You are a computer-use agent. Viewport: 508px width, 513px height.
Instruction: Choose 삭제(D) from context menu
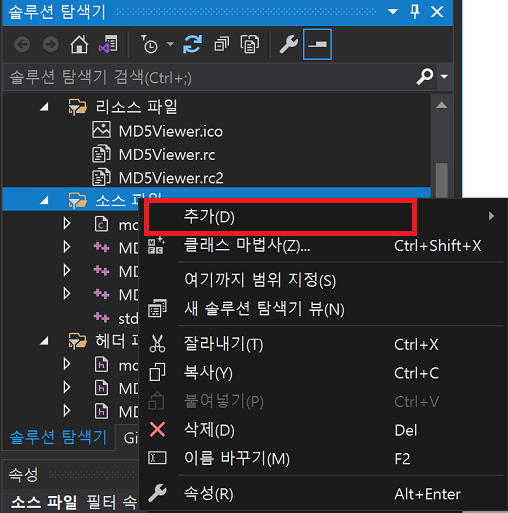coord(323,430)
